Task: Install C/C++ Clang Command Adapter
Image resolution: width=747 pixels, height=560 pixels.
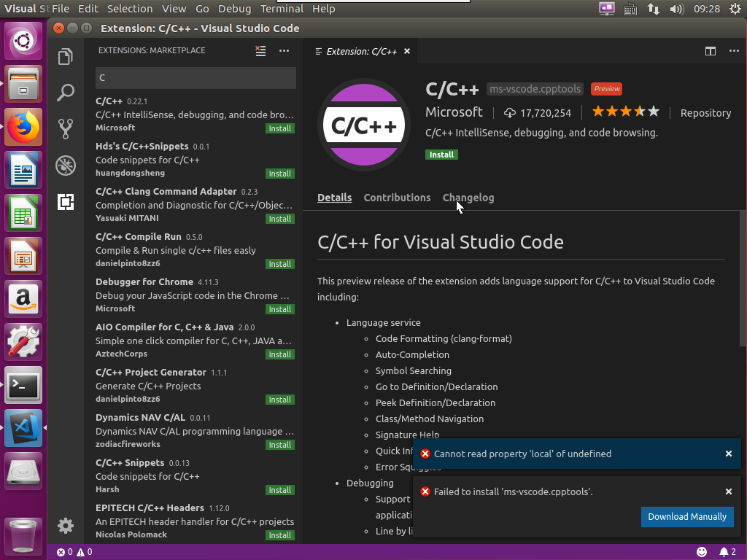Action: click(x=279, y=219)
